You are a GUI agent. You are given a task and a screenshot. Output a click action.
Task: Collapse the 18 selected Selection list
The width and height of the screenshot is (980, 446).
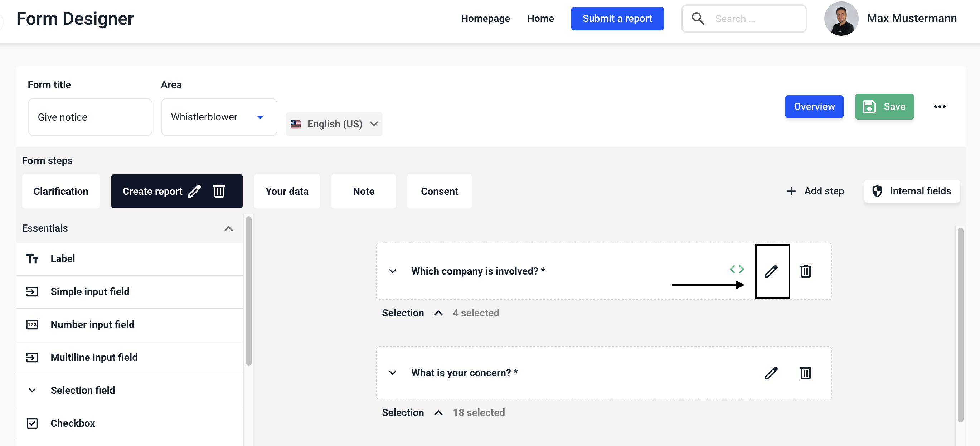coord(438,412)
